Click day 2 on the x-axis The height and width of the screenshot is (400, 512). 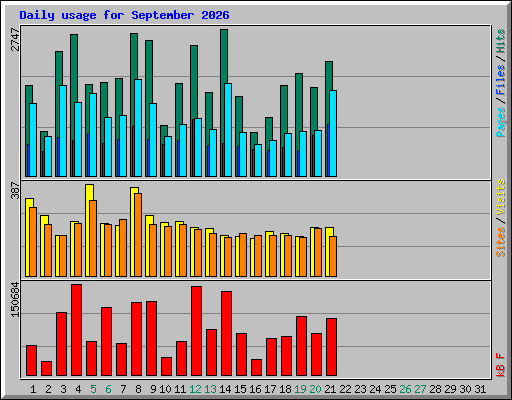(x=48, y=389)
